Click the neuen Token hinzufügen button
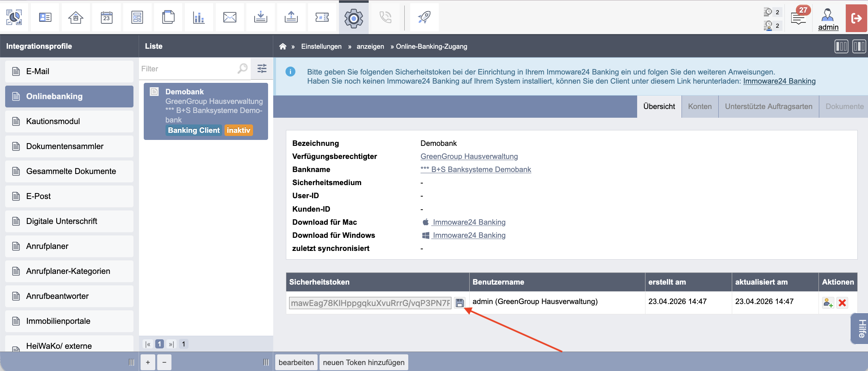Image resolution: width=868 pixels, height=371 pixels. click(x=364, y=362)
